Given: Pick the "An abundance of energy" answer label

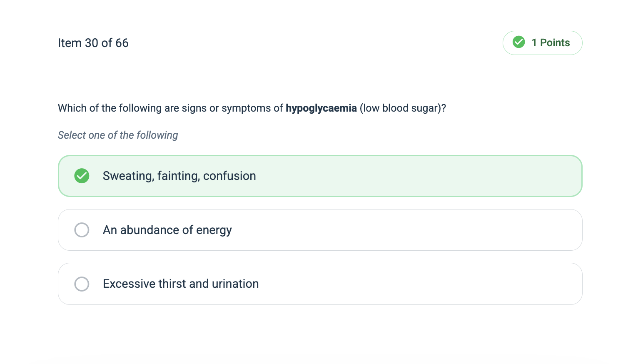Looking at the screenshot, I should pyautogui.click(x=167, y=230).
